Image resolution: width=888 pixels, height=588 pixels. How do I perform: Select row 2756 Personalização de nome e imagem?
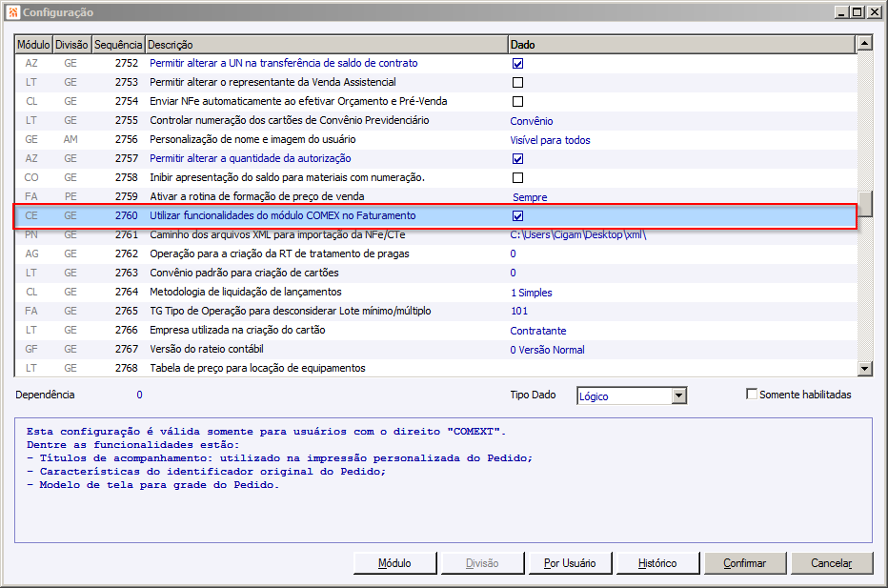click(435, 139)
